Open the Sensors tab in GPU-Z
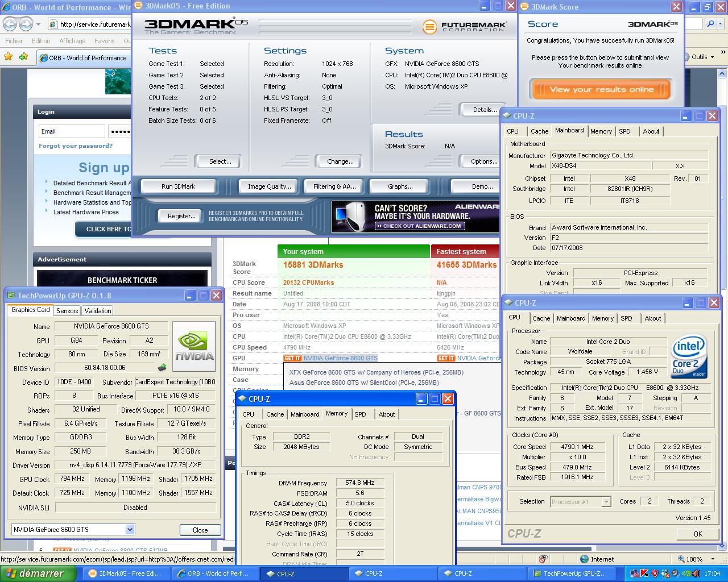The image size is (728, 582). [x=67, y=310]
